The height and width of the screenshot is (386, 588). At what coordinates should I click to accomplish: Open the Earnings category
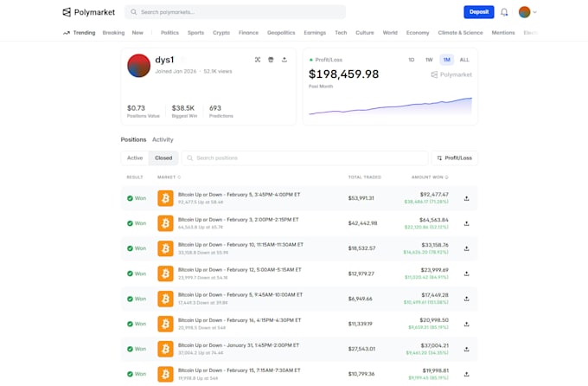pyautogui.click(x=315, y=33)
